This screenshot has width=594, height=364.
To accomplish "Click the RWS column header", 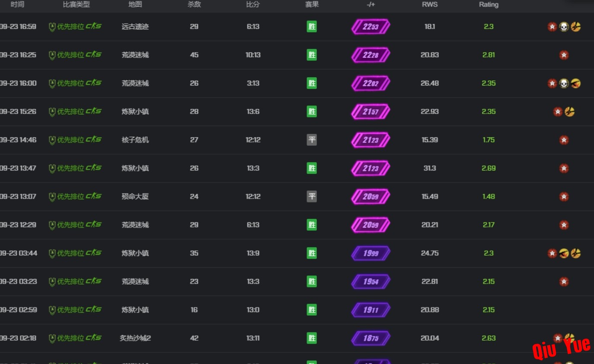I will click(430, 5).
